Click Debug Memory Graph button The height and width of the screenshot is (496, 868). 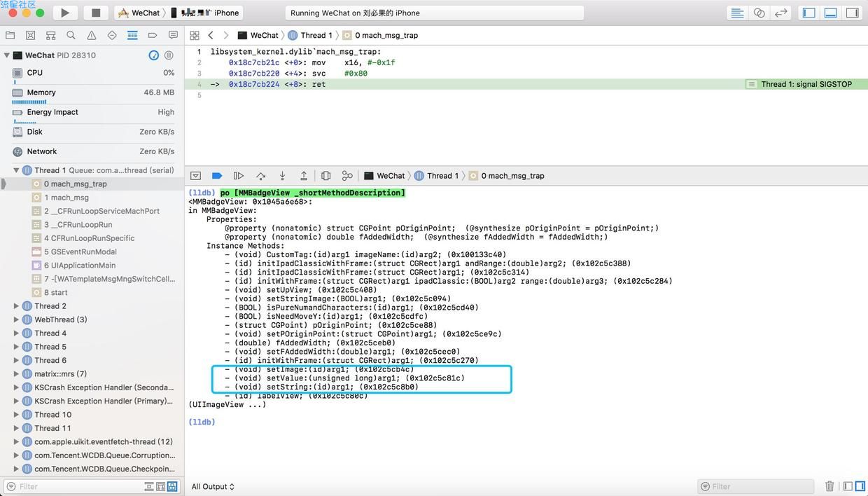[x=347, y=176]
